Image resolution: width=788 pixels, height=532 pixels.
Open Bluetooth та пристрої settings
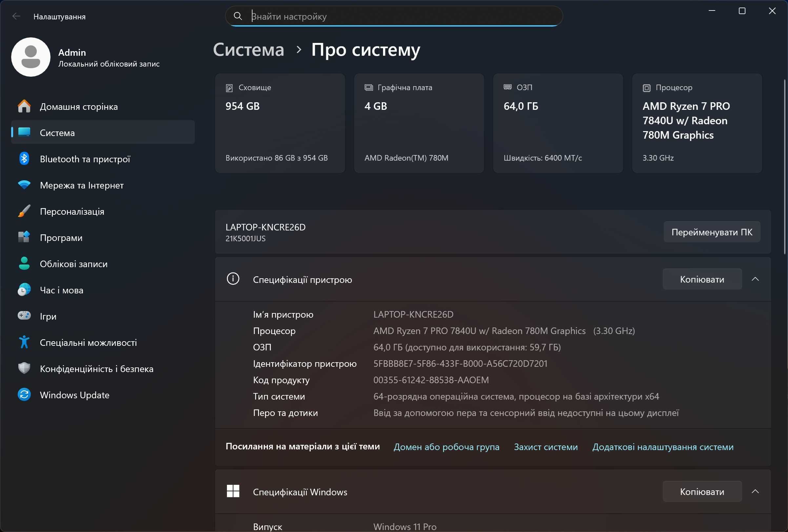click(103, 159)
